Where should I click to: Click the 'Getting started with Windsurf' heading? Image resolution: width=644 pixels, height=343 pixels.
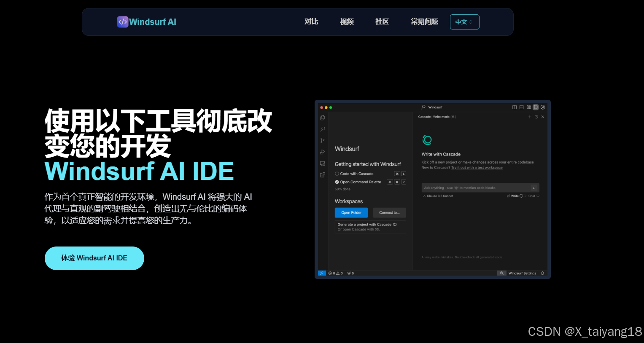point(368,164)
